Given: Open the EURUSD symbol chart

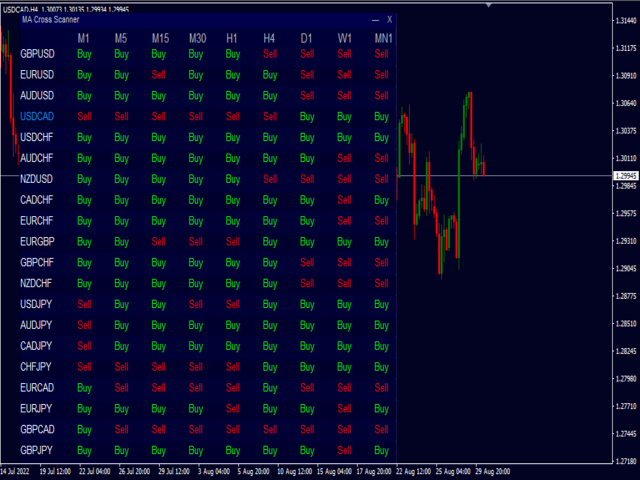Looking at the screenshot, I should [37, 75].
